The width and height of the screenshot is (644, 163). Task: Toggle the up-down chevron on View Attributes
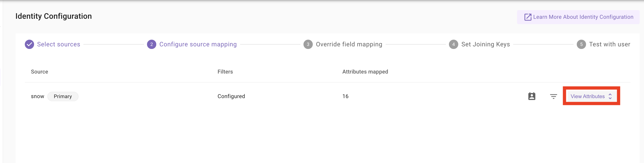pos(610,96)
